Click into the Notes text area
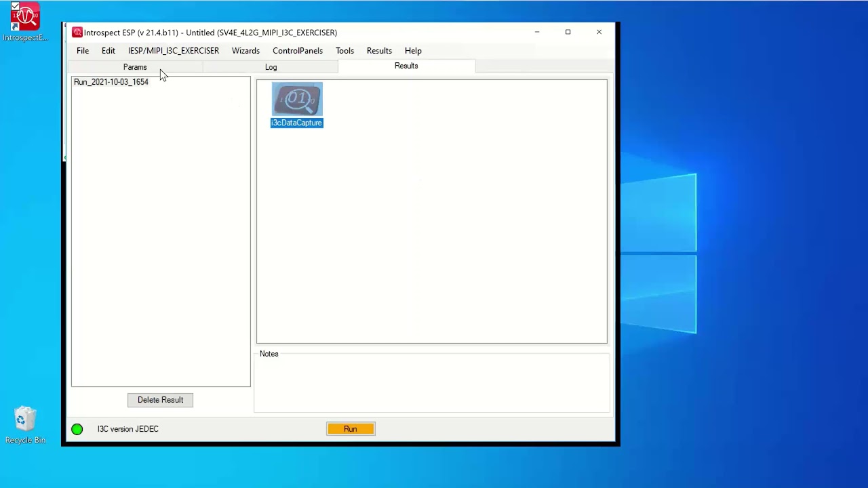The image size is (868, 488). 432,385
